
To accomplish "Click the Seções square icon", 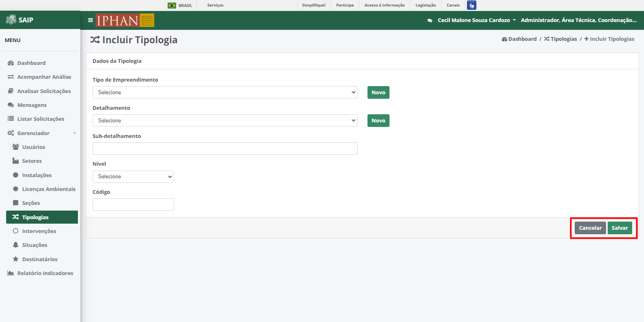I will pyautogui.click(x=15, y=203).
